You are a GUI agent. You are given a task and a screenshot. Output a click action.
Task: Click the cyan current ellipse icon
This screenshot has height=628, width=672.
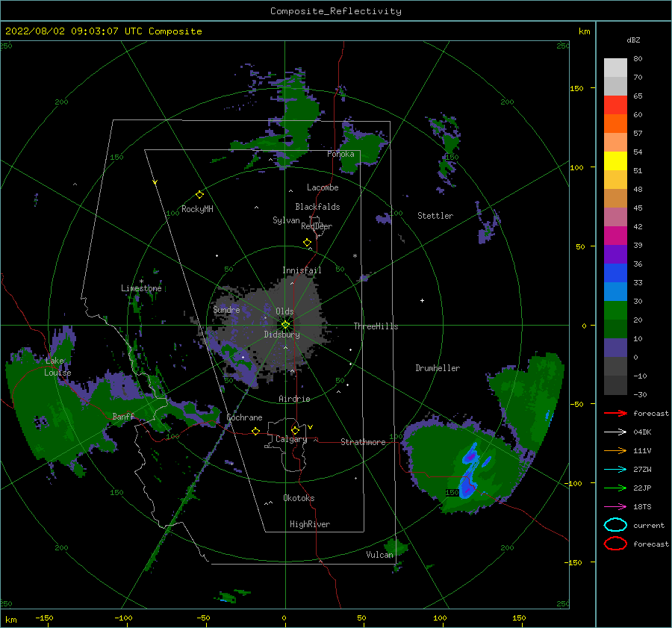coord(615,525)
